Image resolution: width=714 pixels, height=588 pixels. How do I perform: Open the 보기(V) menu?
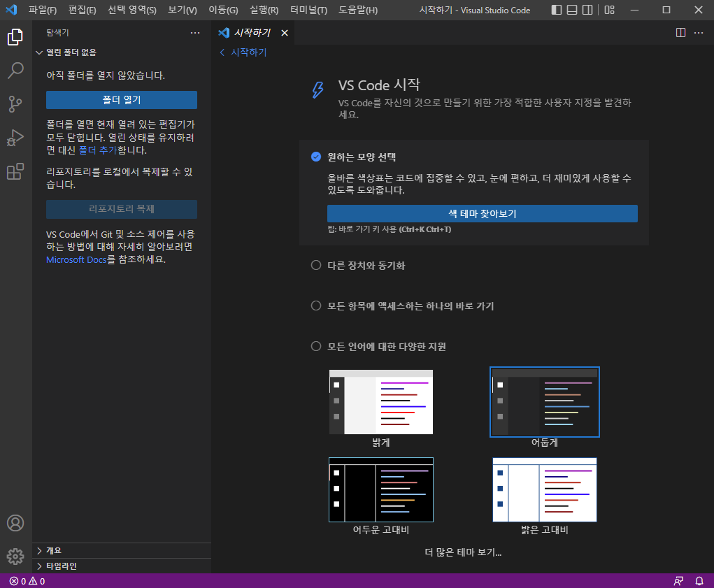click(x=182, y=10)
